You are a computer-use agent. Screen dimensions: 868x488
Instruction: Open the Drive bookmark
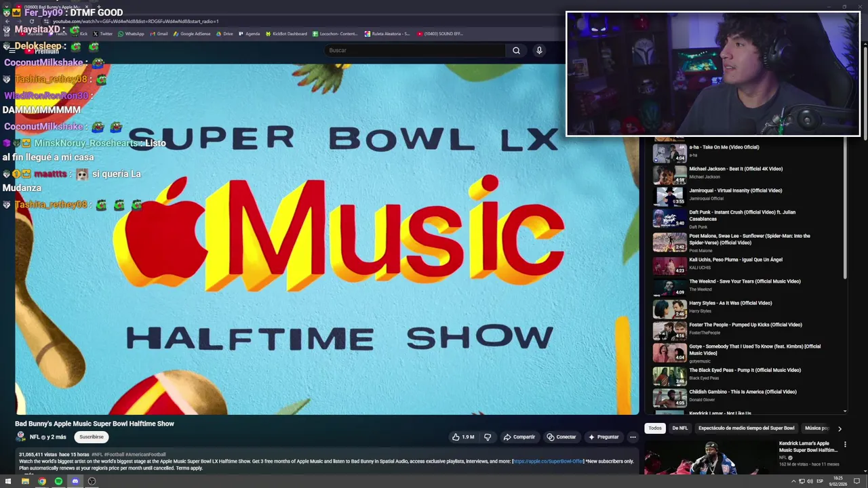[224, 33]
